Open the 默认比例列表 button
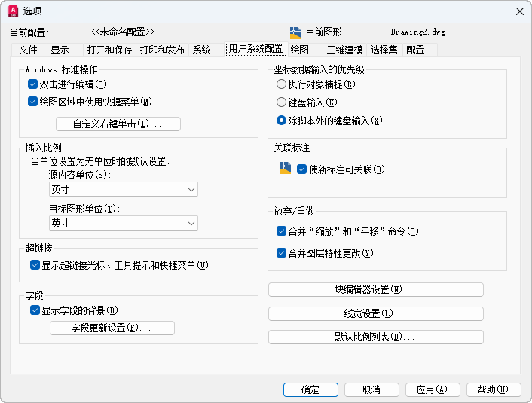 coord(375,337)
